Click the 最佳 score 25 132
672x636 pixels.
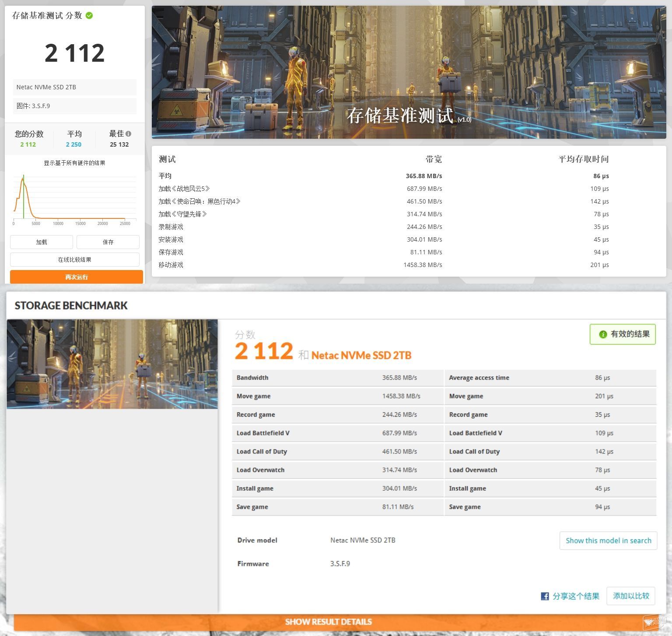[119, 144]
